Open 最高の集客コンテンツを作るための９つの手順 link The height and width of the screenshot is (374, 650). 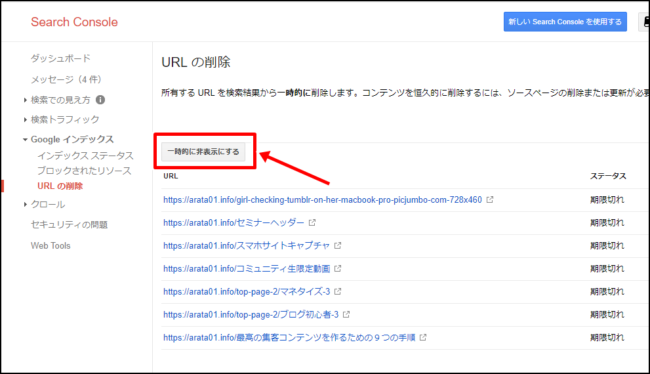(x=289, y=338)
